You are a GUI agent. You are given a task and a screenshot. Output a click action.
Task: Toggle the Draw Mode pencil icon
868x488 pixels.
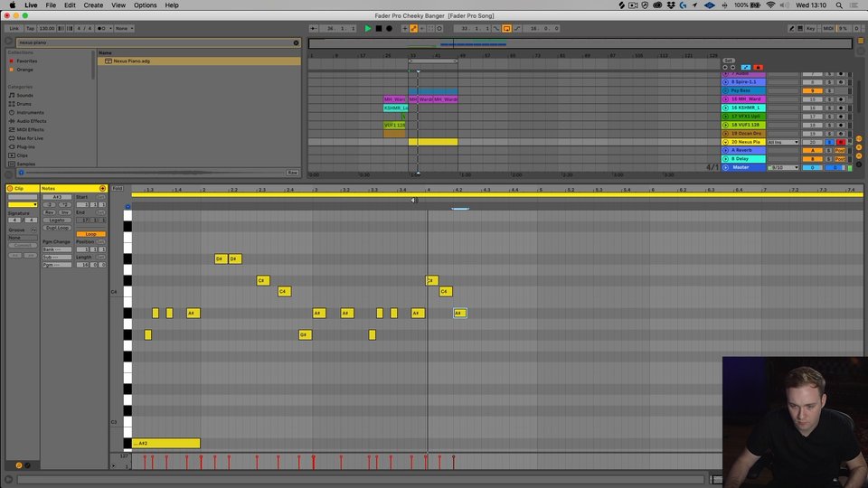coord(791,28)
